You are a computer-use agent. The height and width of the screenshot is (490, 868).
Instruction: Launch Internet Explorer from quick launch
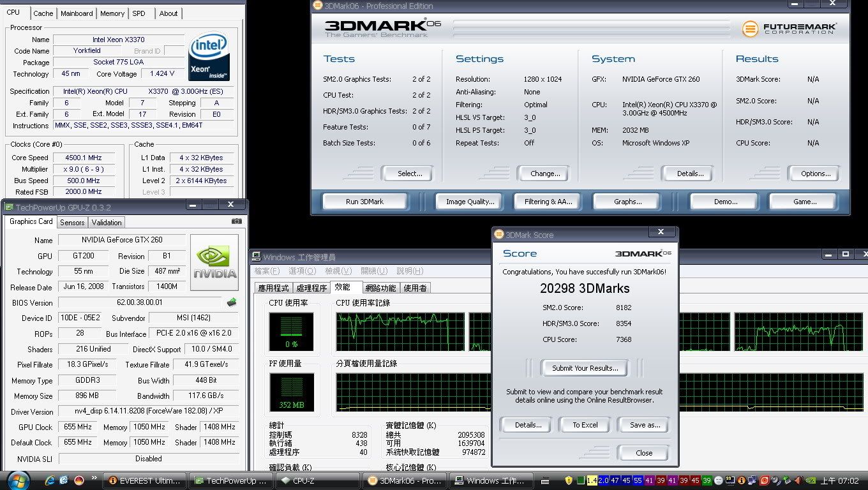coord(50,480)
